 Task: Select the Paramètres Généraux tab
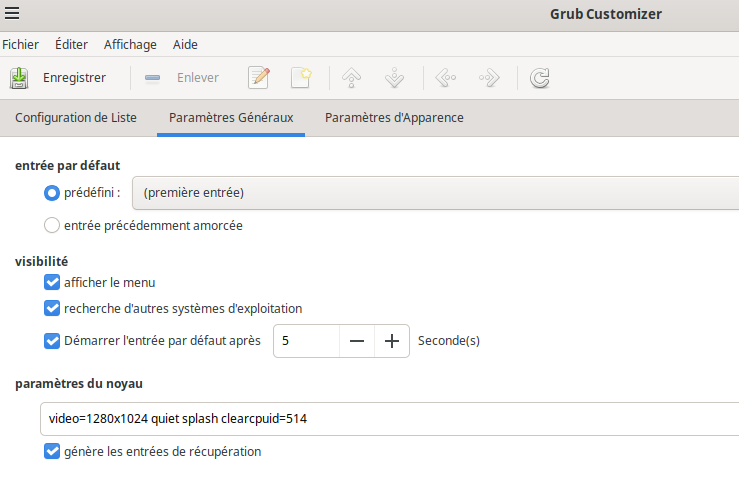[x=231, y=117]
